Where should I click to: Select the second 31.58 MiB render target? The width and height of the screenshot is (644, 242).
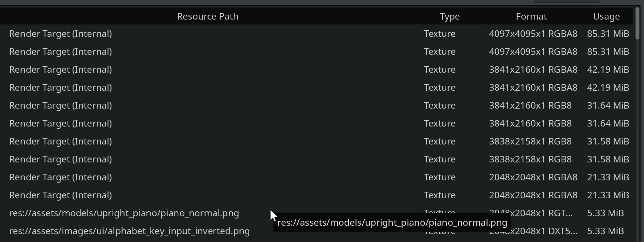pos(131,159)
